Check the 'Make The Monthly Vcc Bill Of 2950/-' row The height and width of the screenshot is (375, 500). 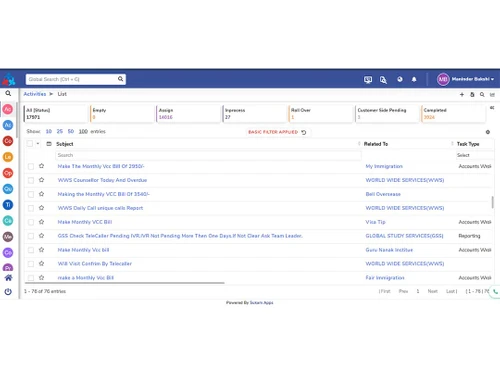point(31,166)
